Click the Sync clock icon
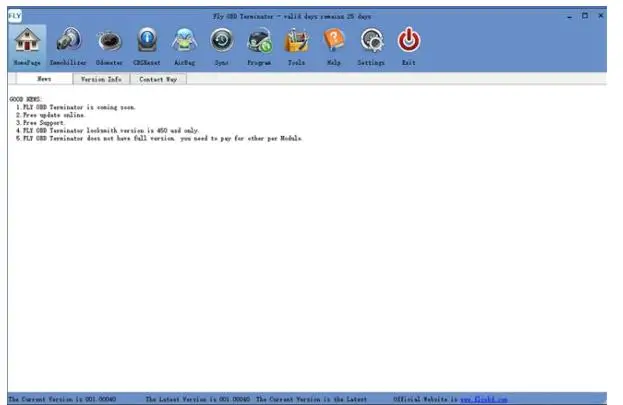The width and height of the screenshot is (623, 405). click(222, 40)
